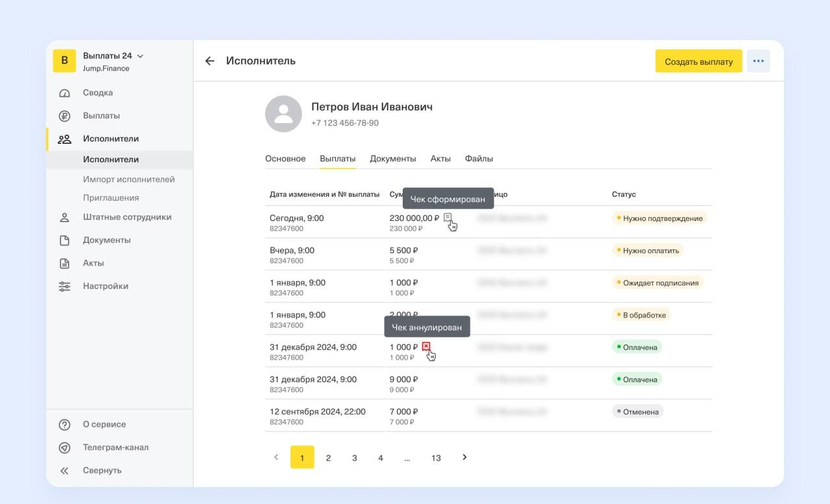The image size is (830, 504).
Task: Switch to the Документы tab
Action: tap(392, 159)
